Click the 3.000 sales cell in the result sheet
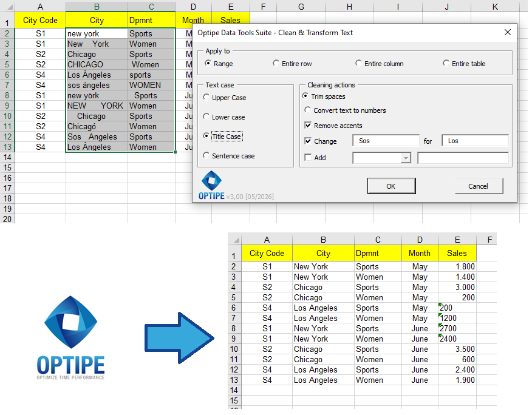Viewport: 532px width, 415px height. 457,287
